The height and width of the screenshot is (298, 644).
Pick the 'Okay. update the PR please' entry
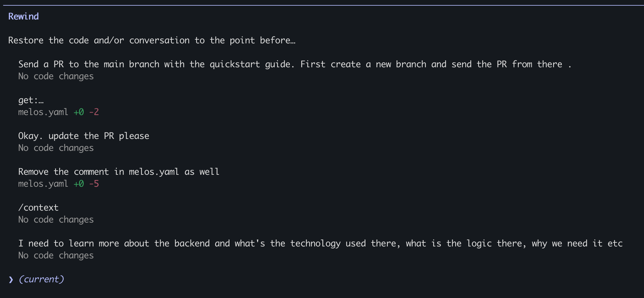(84, 136)
